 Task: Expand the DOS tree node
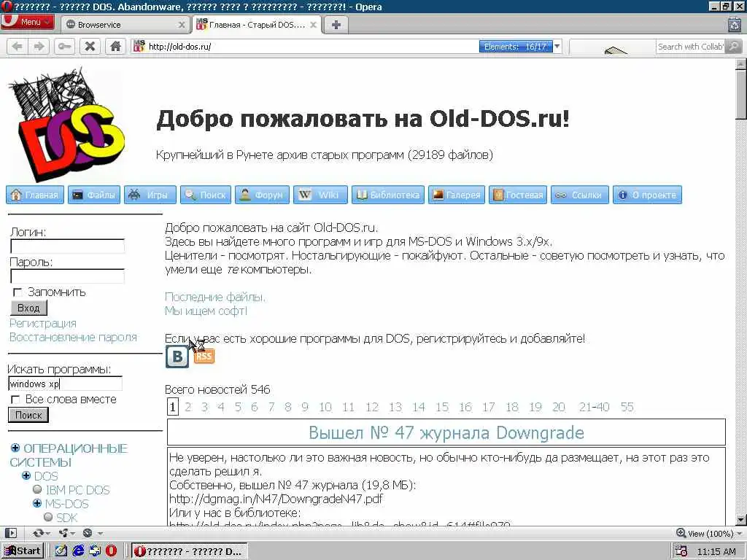click(x=26, y=475)
